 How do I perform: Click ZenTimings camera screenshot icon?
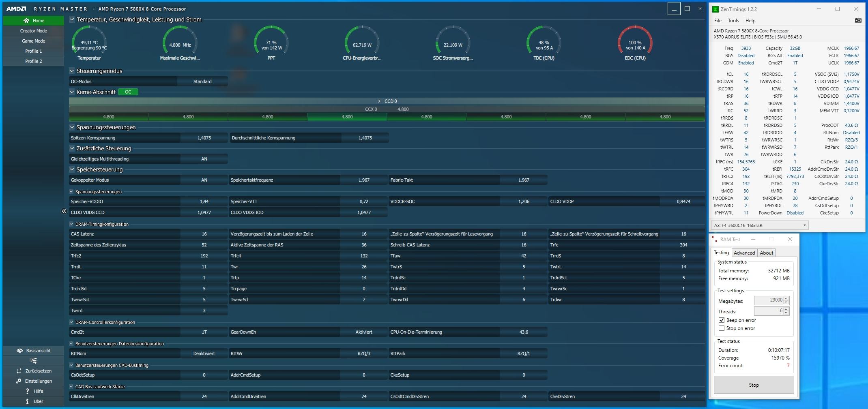(x=858, y=21)
